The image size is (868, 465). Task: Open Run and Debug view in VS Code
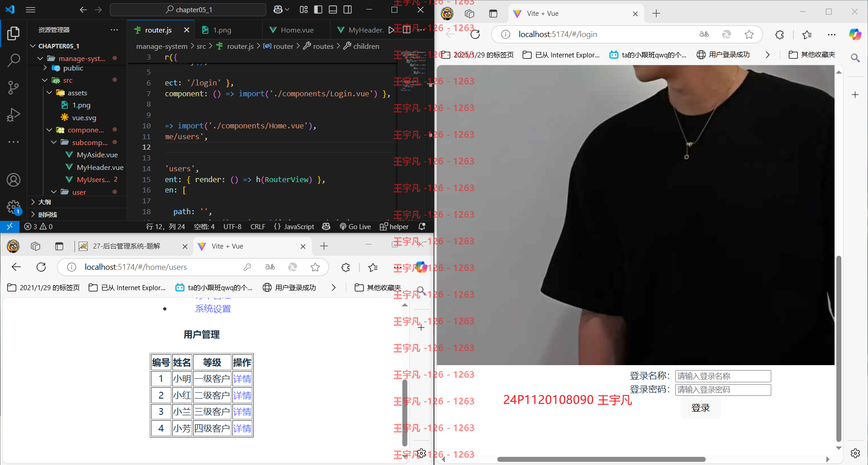coord(14,114)
